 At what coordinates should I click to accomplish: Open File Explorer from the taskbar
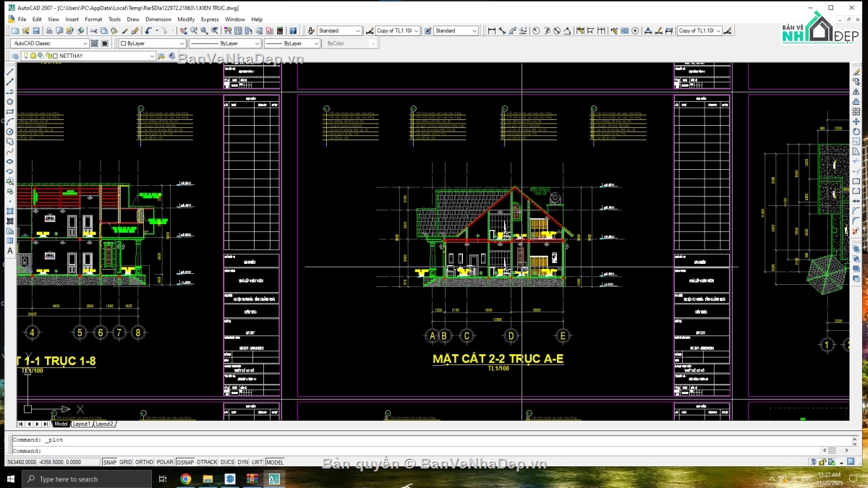pyautogui.click(x=208, y=479)
